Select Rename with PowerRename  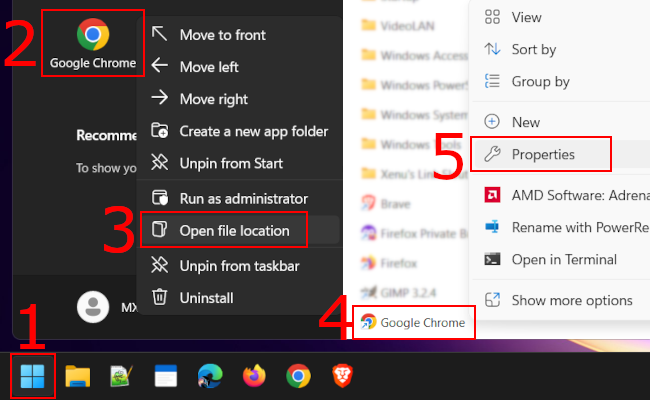point(561,227)
